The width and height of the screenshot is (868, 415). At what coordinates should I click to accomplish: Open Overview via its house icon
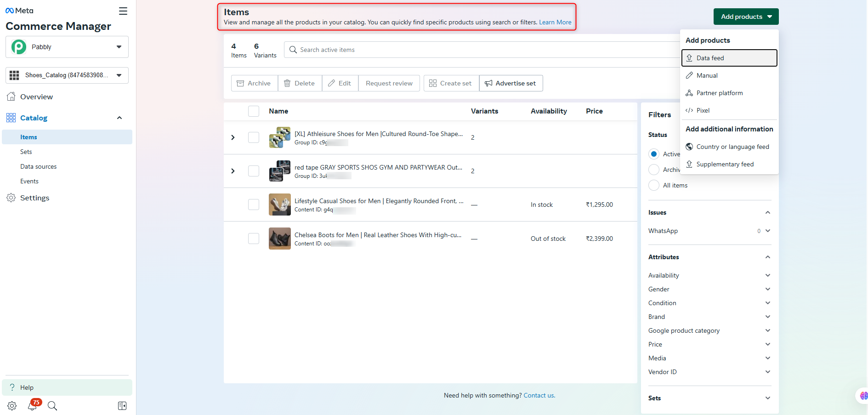pos(11,97)
